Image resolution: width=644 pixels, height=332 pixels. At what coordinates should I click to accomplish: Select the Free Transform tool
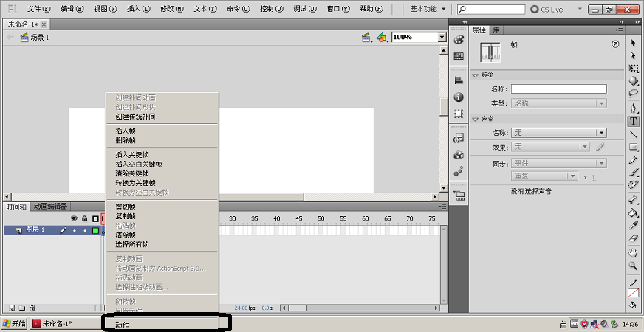point(633,69)
